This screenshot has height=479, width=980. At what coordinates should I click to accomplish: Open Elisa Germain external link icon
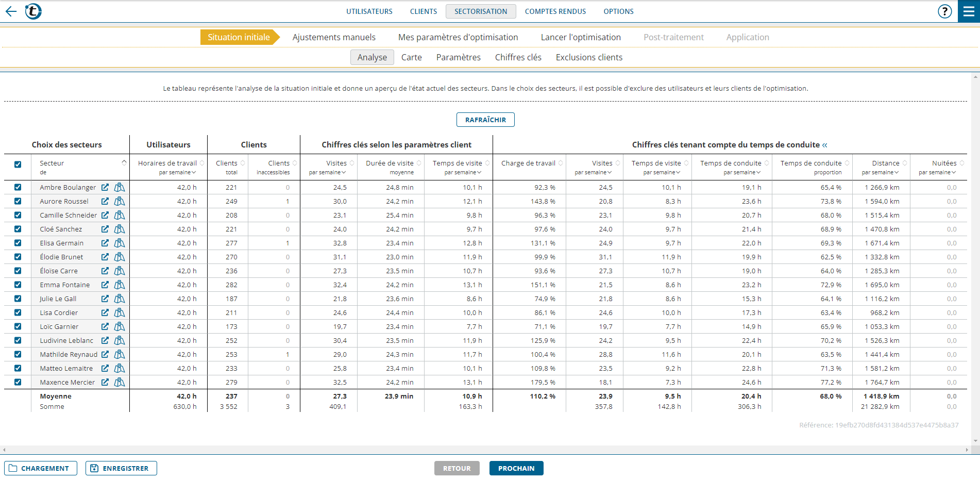105,243
